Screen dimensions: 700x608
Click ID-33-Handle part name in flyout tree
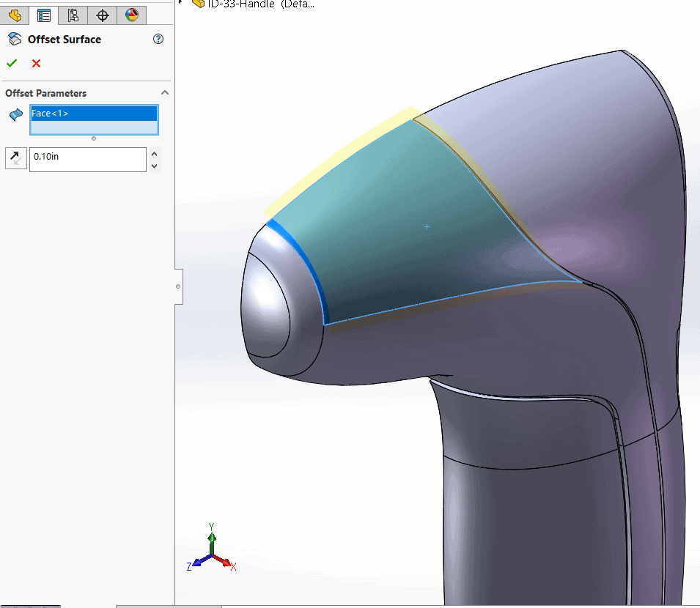[x=261, y=4]
